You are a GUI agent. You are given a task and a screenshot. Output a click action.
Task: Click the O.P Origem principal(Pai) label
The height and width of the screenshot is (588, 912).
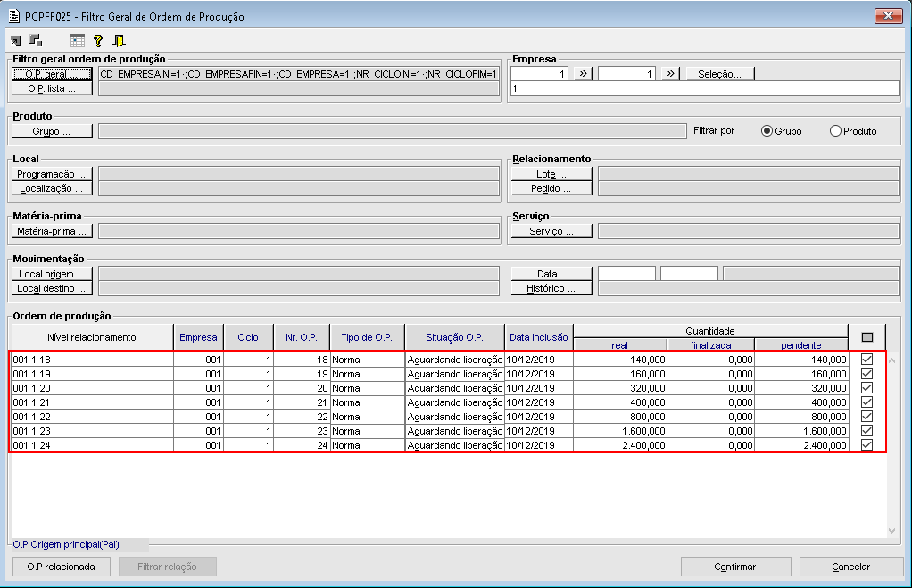pos(66,544)
